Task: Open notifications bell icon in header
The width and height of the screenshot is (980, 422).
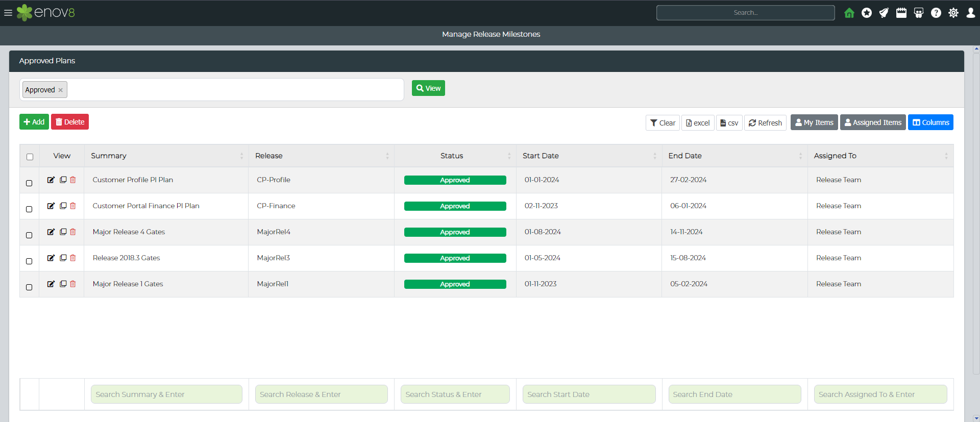Action: (x=884, y=13)
